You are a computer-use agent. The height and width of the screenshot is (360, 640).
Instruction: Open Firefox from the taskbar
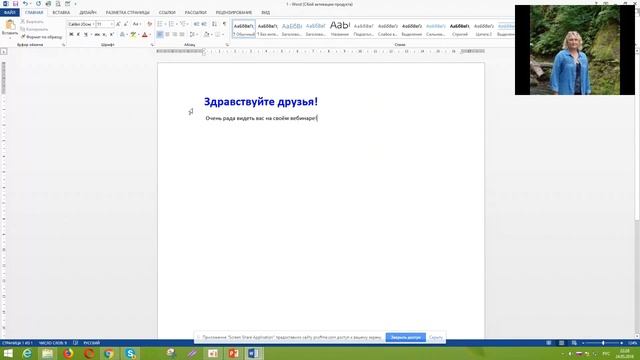(x=68, y=353)
